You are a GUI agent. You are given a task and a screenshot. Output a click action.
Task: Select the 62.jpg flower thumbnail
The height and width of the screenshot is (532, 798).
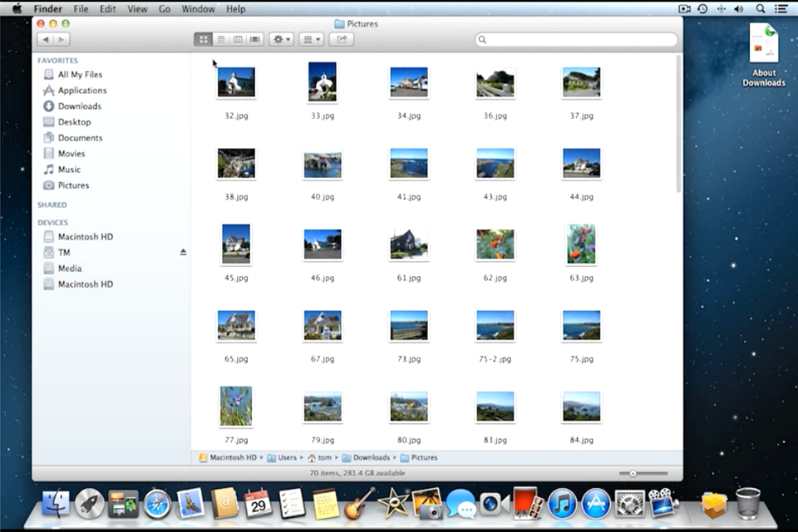click(495, 245)
